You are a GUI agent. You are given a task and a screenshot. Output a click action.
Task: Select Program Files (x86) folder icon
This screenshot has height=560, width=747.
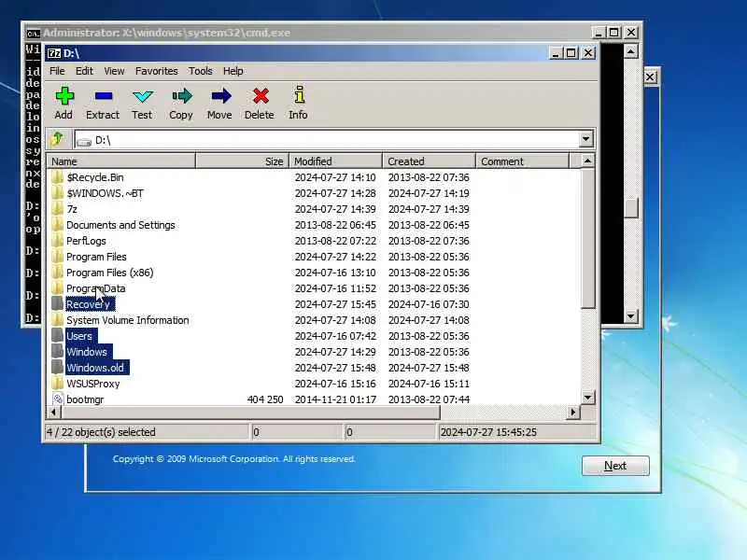[x=57, y=273]
